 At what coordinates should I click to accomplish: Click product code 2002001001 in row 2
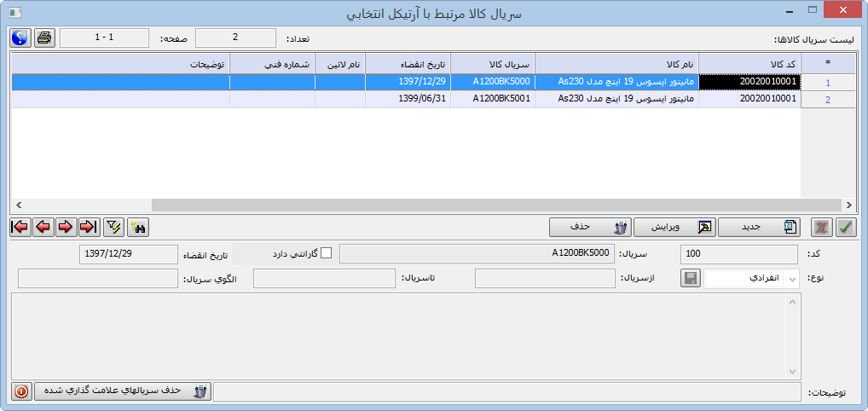click(x=750, y=99)
